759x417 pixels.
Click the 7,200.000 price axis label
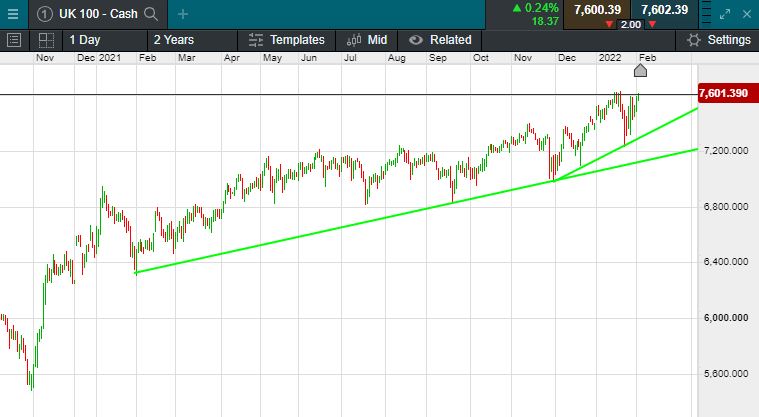pyautogui.click(x=726, y=151)
